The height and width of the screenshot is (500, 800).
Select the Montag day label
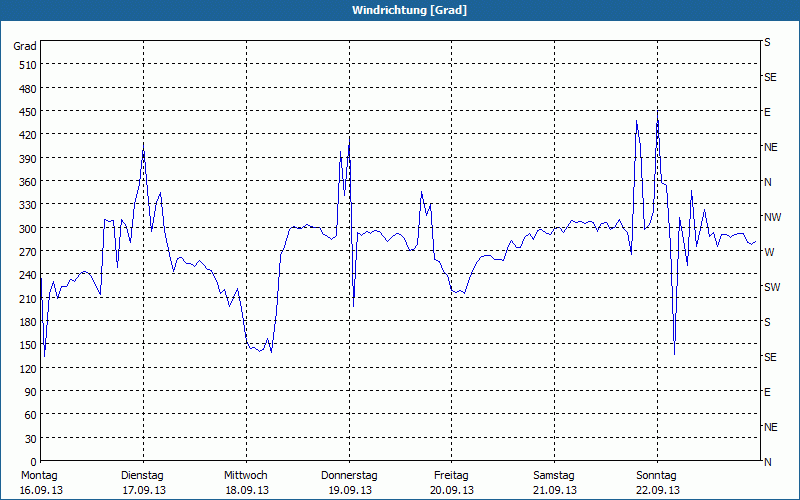[39, 476]
